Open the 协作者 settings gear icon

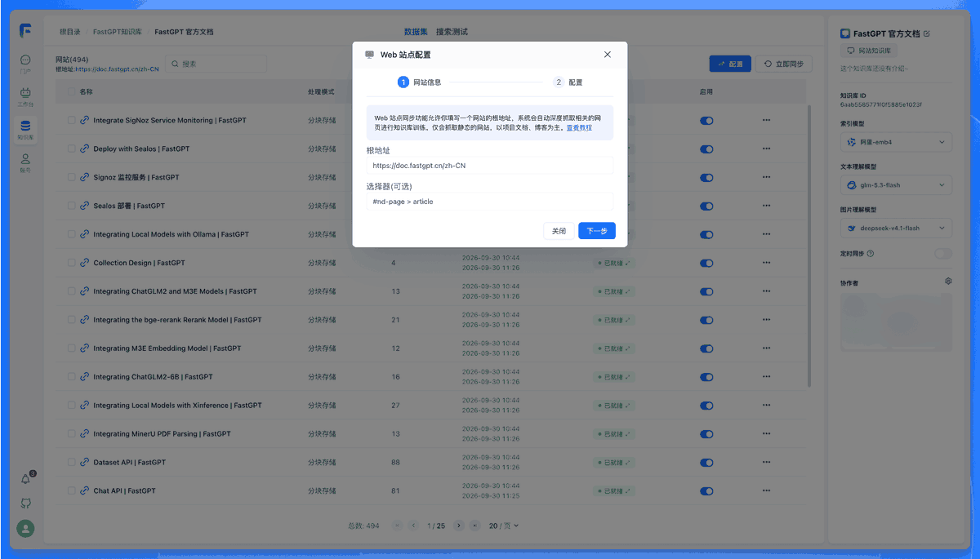[x=948, y=281]
